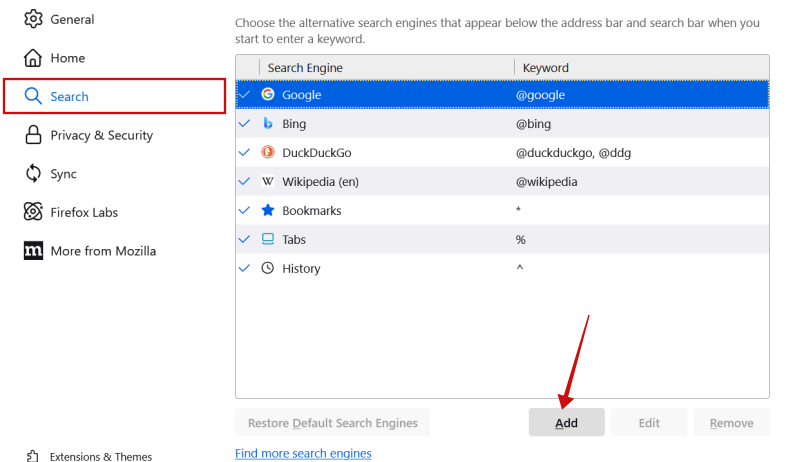Click the Bing logo icon

coord(268,123)
